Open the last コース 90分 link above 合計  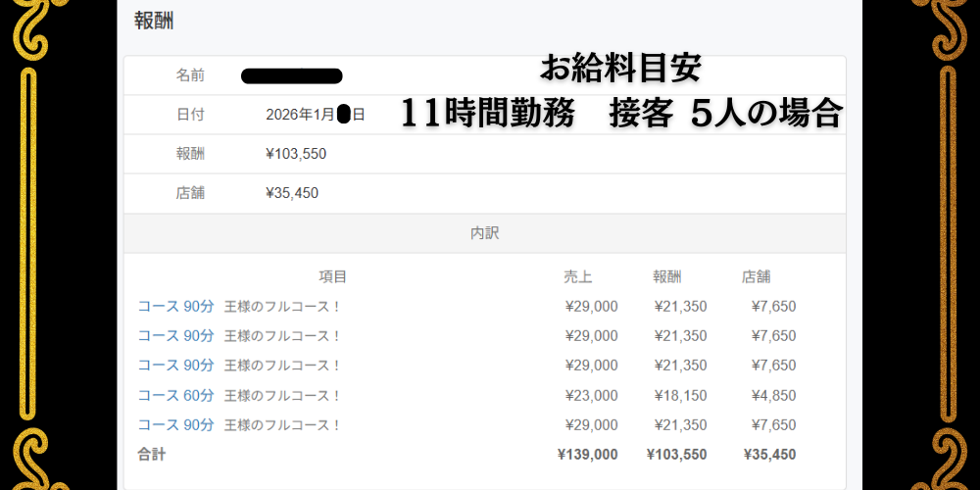pos(175,425)
